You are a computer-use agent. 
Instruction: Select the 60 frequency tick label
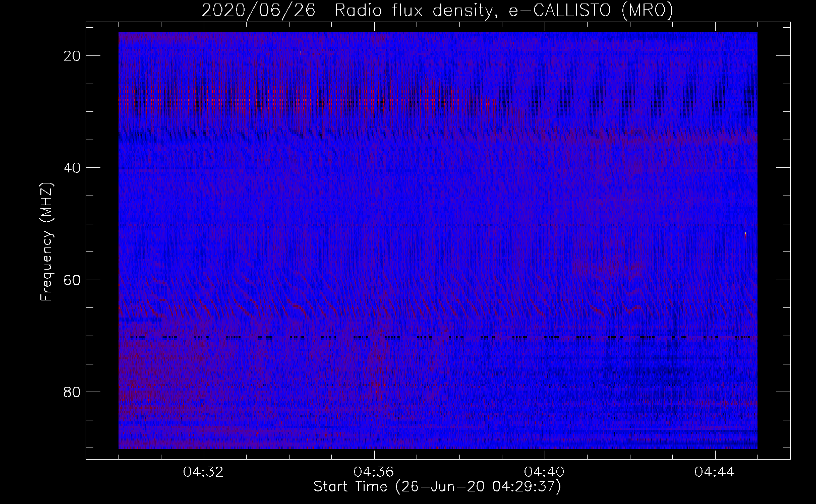coord(73,280)
